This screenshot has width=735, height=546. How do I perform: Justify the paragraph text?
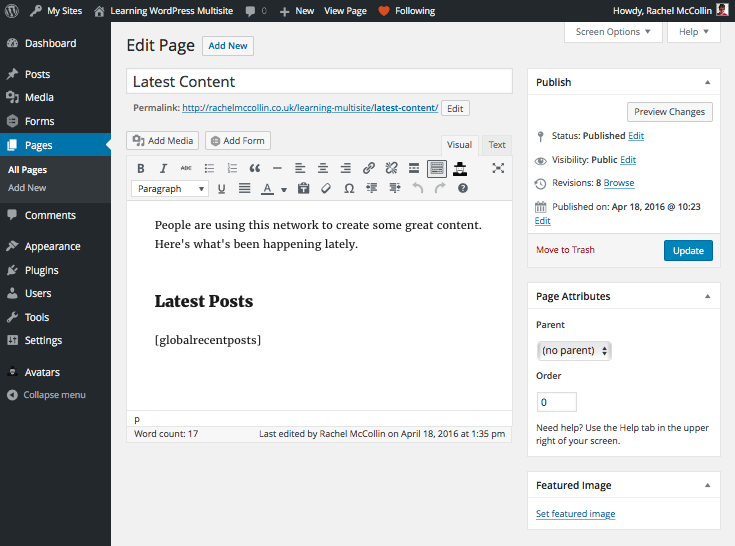pyautogui.click(x=244, y=188)
